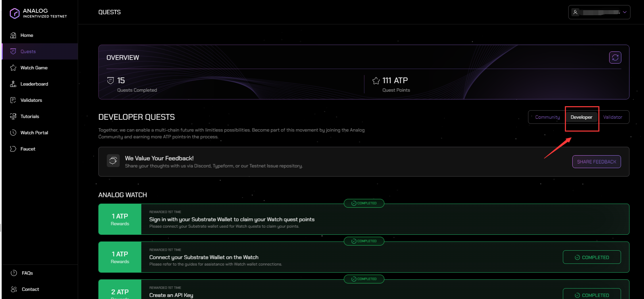Refresh the quest overview with the reload icon

(615, 57)
